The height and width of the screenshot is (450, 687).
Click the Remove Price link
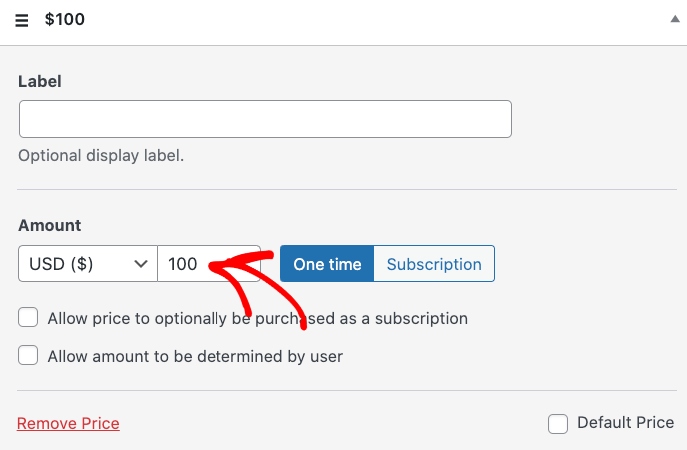click(68, 423)
